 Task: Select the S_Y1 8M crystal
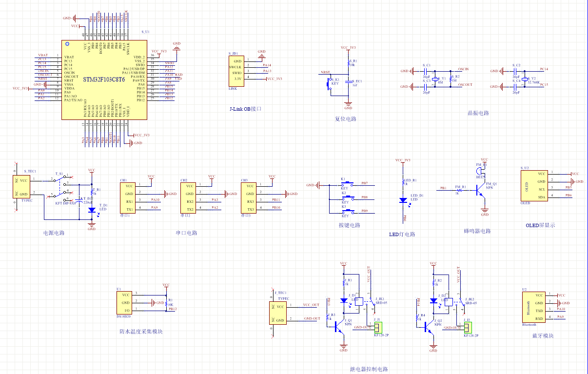pyautogui.click(x=436, y=79)
